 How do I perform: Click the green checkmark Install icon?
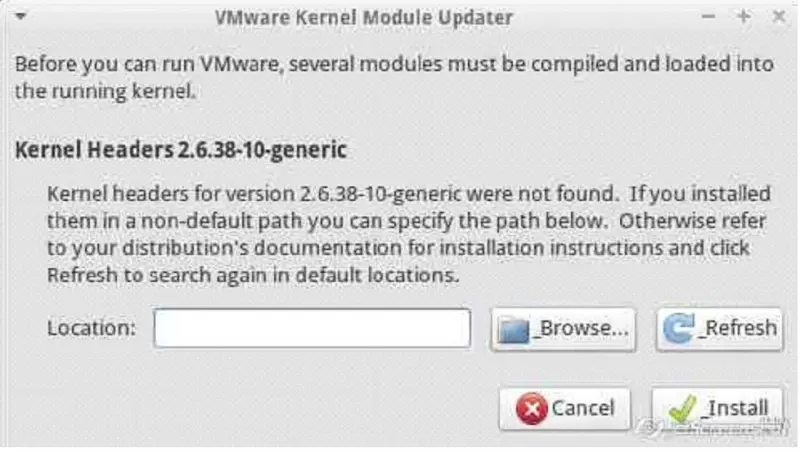(683, 409)
